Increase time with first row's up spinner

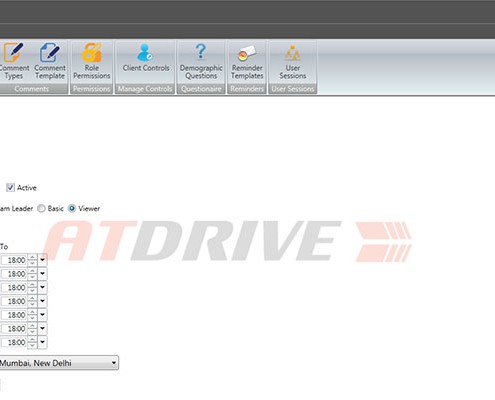click(x=32, y=257)
